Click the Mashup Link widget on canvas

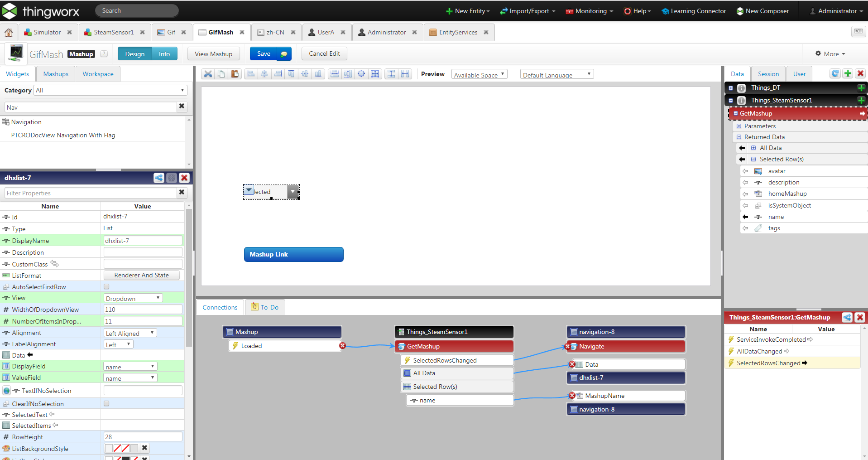pyautogui.click(x=294, y=254)
